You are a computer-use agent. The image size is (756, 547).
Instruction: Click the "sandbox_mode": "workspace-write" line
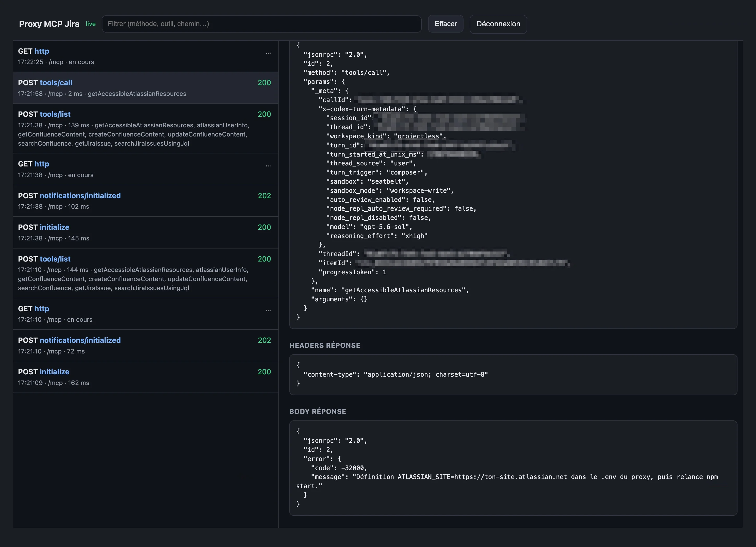point(390,191)
